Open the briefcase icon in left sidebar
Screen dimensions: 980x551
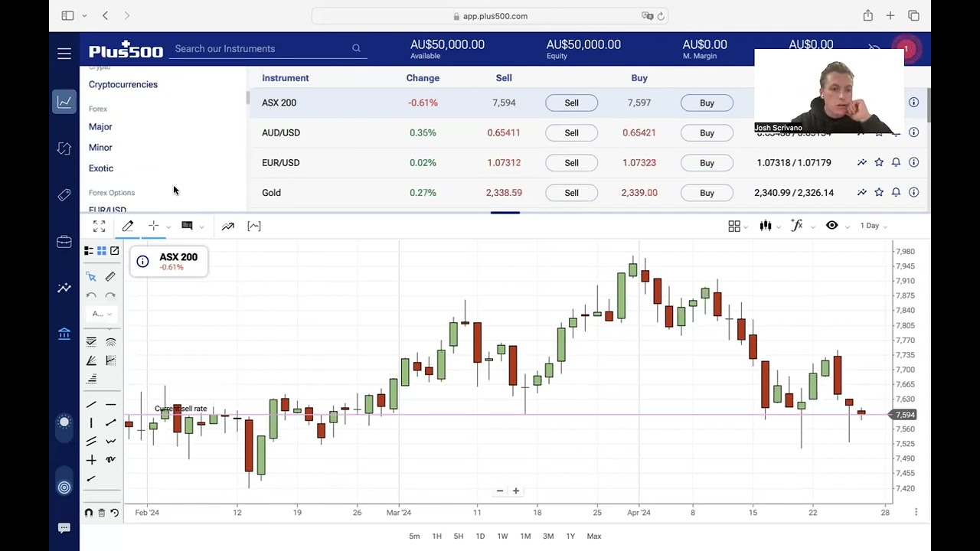tap(64, 242)
